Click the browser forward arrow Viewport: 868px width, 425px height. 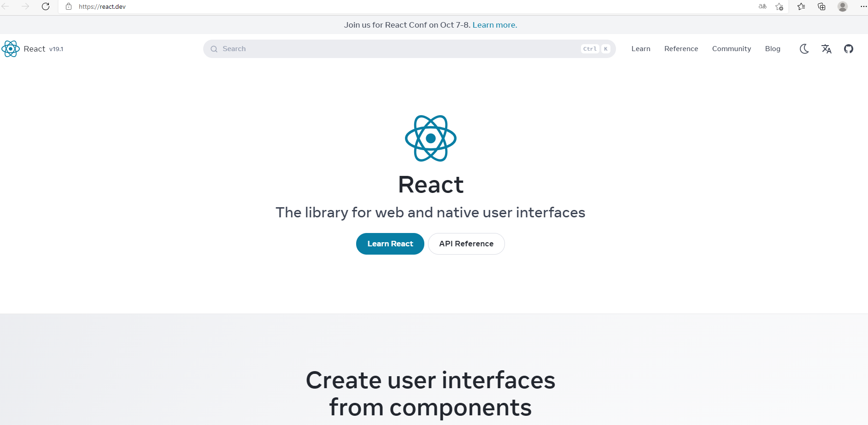(25, 6)
